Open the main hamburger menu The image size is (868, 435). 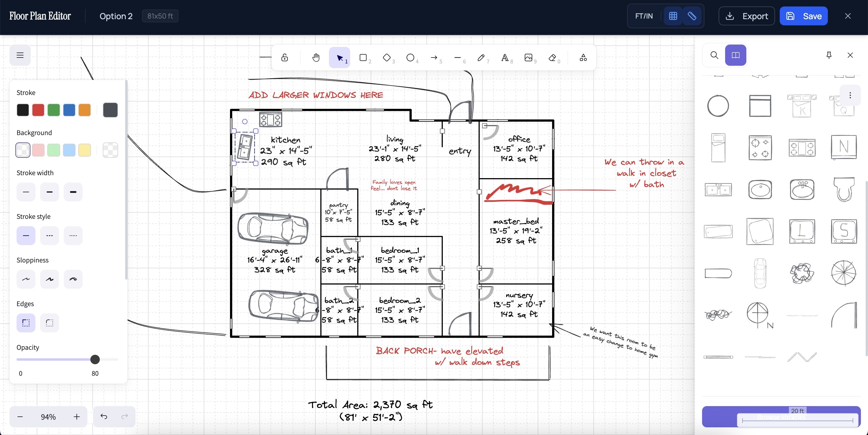tap(19, 55)
